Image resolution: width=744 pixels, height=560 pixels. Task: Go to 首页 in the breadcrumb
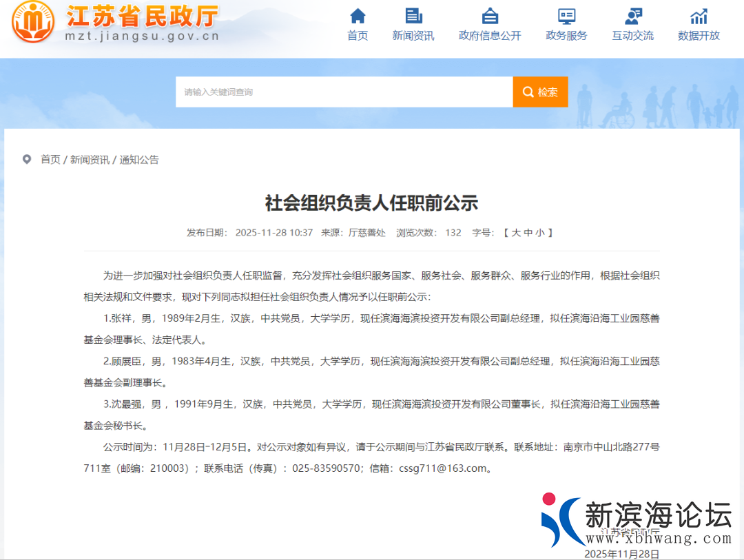click(50, 160)
